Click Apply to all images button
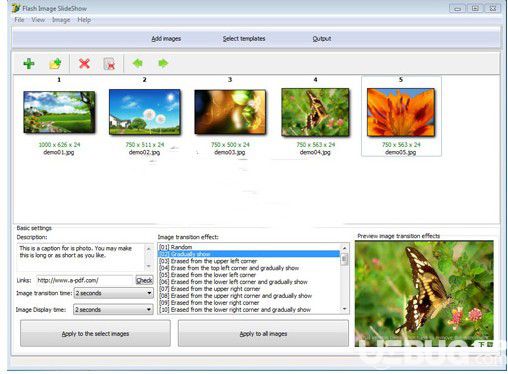508x374 pixels. click(263, 333)
